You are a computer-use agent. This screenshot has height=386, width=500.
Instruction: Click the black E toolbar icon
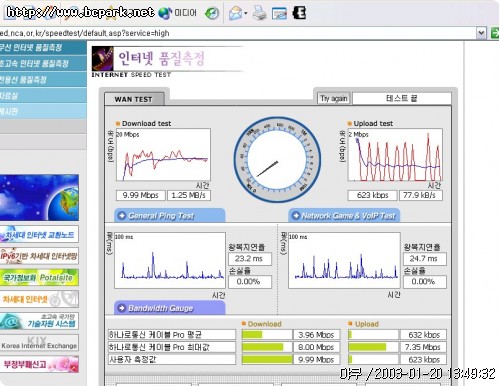[x=299, y=13]
